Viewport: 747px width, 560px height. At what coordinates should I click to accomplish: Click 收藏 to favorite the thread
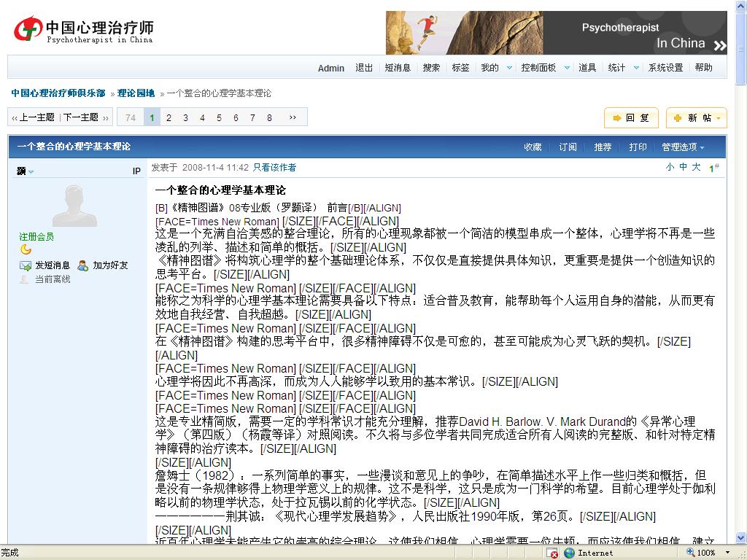pos(533,147)
